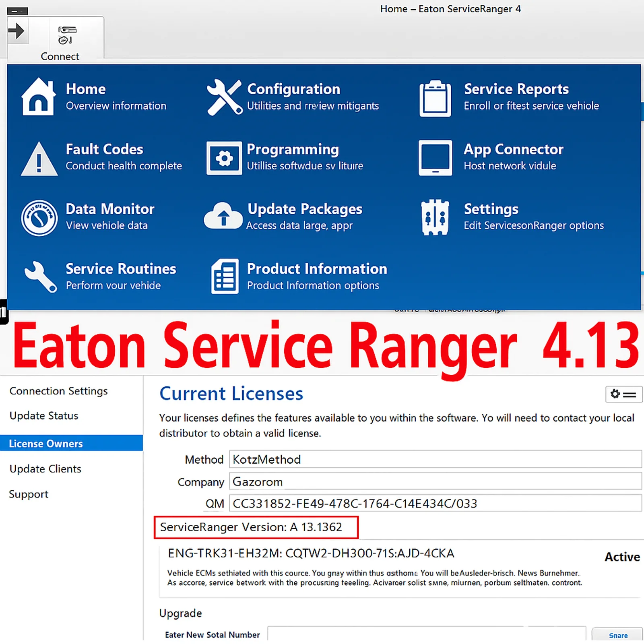Click the Data Monitor gauge icon
Viewport: 644px width, 644px height.
[39, 217]
